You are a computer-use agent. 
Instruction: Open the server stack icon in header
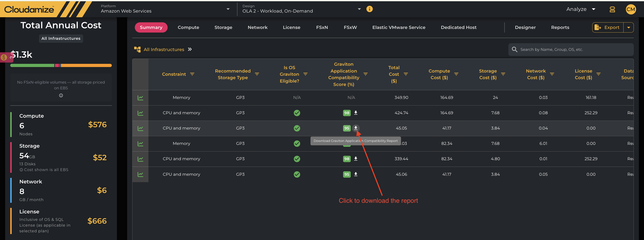[x=612, y=9]
